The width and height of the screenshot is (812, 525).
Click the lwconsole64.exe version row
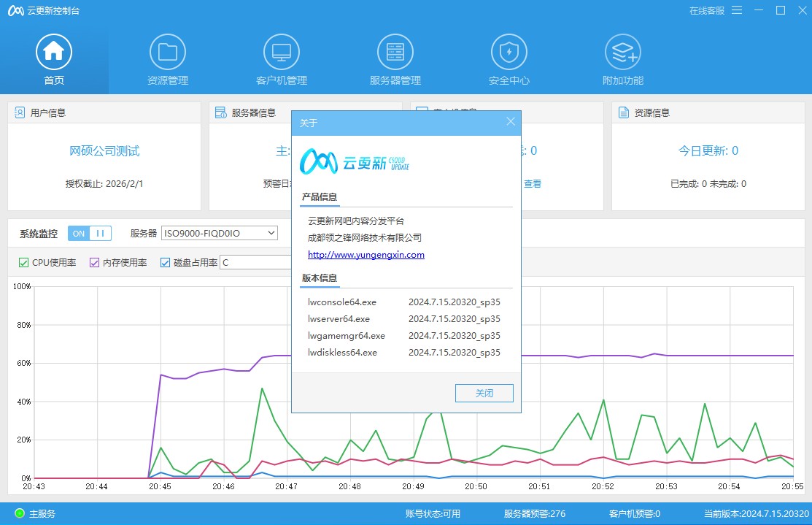[404, 302]
